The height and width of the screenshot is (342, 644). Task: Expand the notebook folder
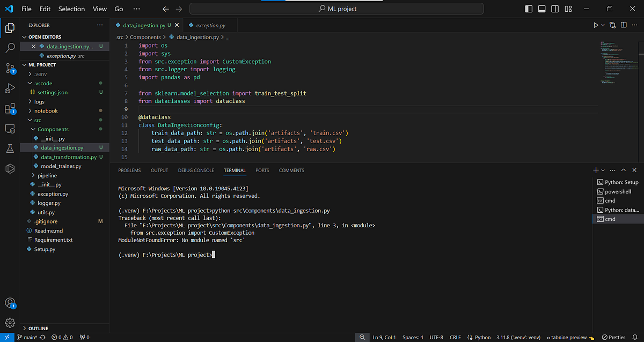(45, 110)
